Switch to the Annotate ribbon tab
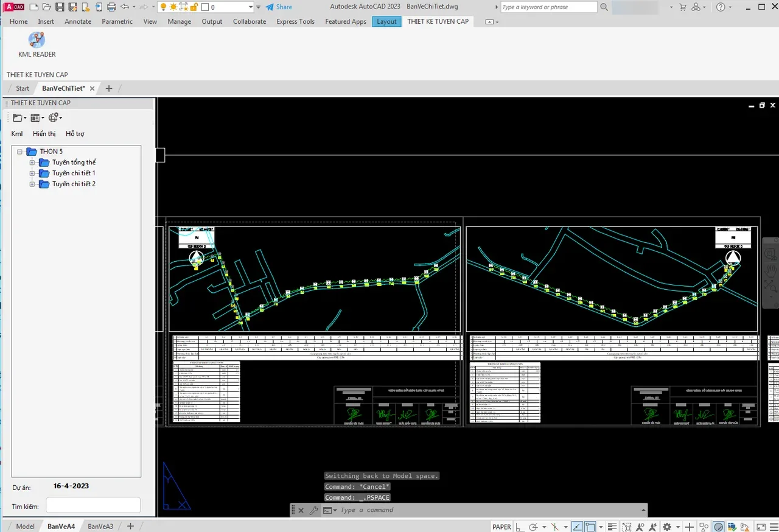This screenshot has height=532, width=779. click(78, 21)
